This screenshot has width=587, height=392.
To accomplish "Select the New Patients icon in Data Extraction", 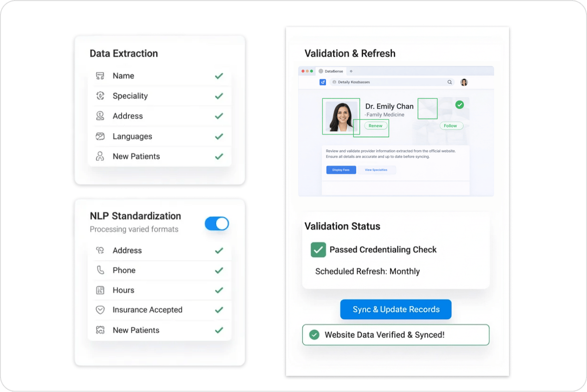I will pos(100,156).
